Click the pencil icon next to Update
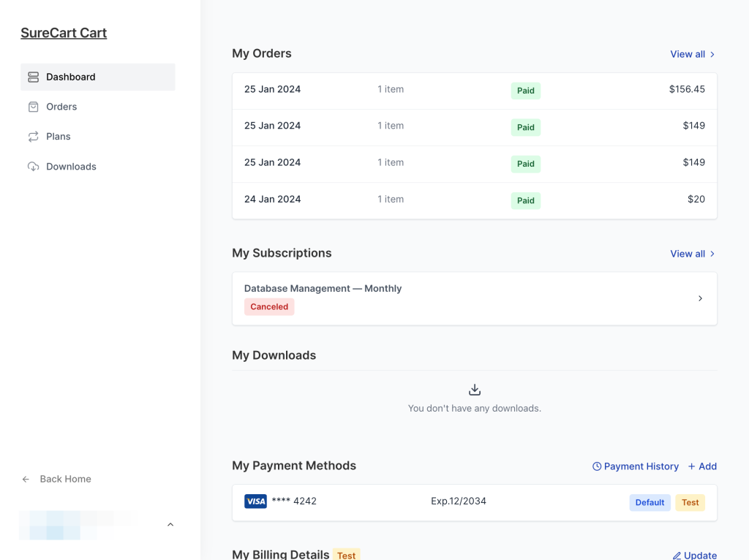 [x=677, y=556]
